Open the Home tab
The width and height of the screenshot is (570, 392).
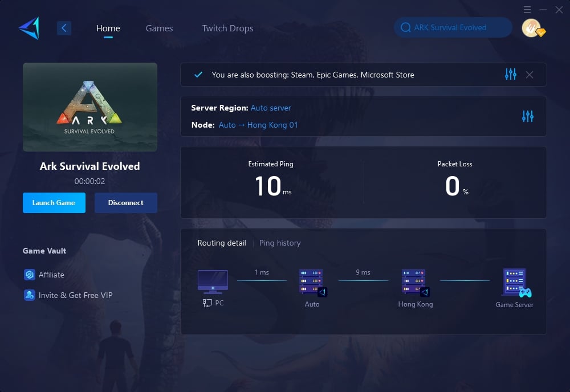pos(108,28)
